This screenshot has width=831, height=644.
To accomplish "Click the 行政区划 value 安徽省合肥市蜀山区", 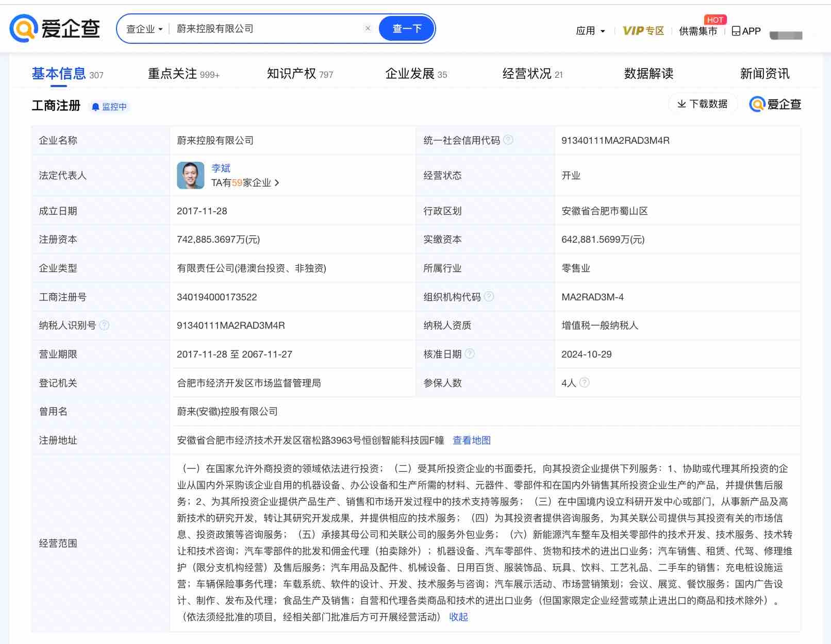I will click(605, 211).
